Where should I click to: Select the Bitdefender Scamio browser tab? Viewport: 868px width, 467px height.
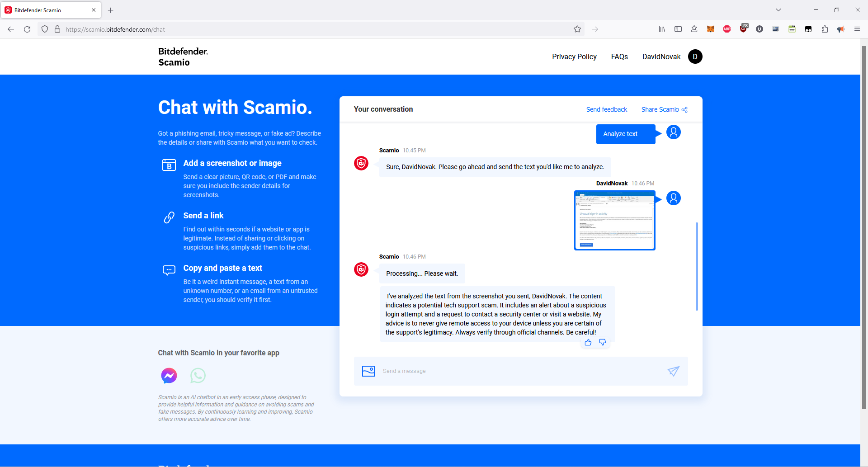tap(51, 10)
